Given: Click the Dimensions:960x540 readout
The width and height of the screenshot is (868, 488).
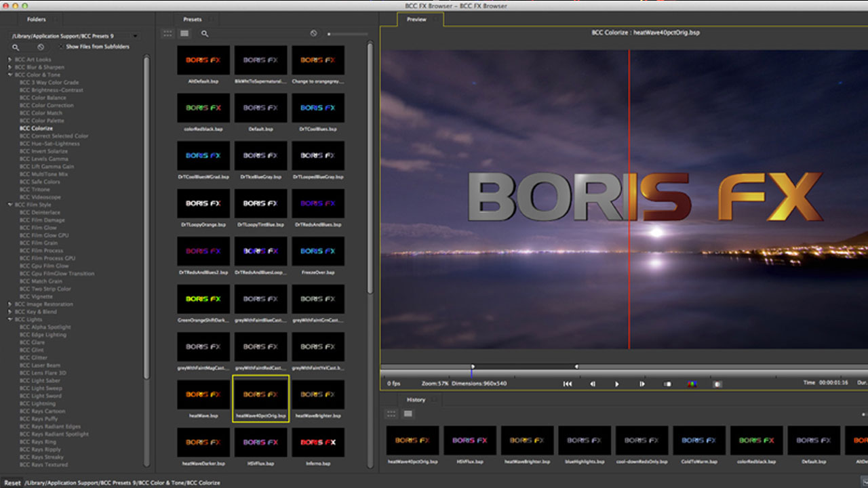Looking at the screenshot, I should coord(479,384).
